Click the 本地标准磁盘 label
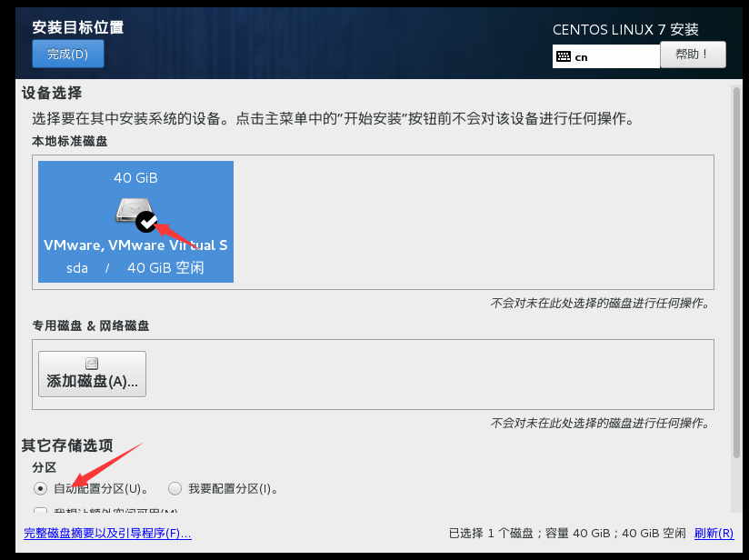Viewport: 749px width, 560px height. (70, 142)
